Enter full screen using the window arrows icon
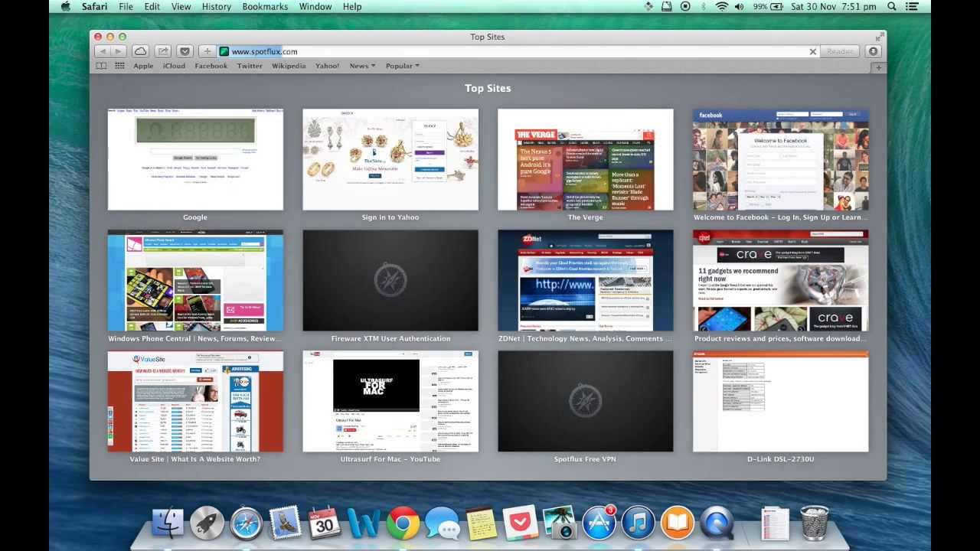The width and height of the screenshot is (980, 551). coord(879,37)
